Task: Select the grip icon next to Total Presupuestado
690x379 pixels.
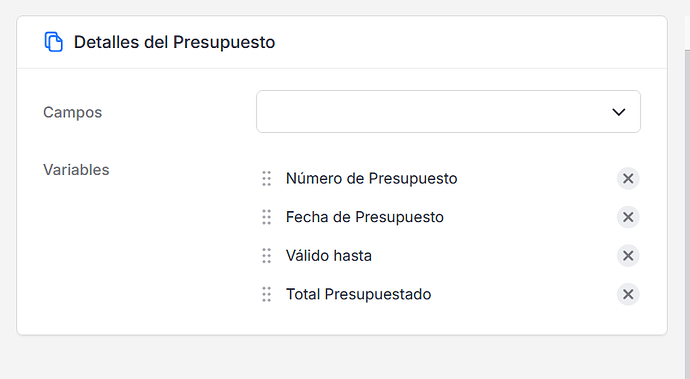Action: [x=267, y=294]
